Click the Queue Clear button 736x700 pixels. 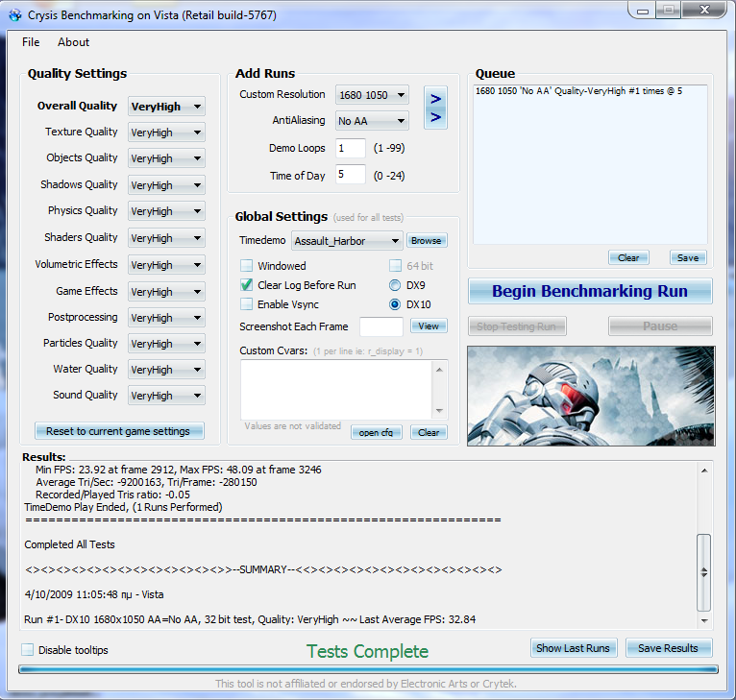628,257
